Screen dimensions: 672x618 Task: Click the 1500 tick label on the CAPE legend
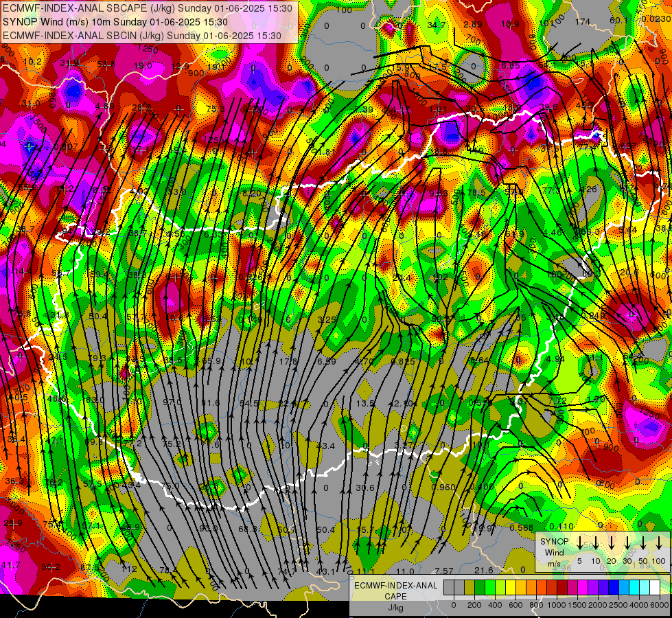point(577,605)
